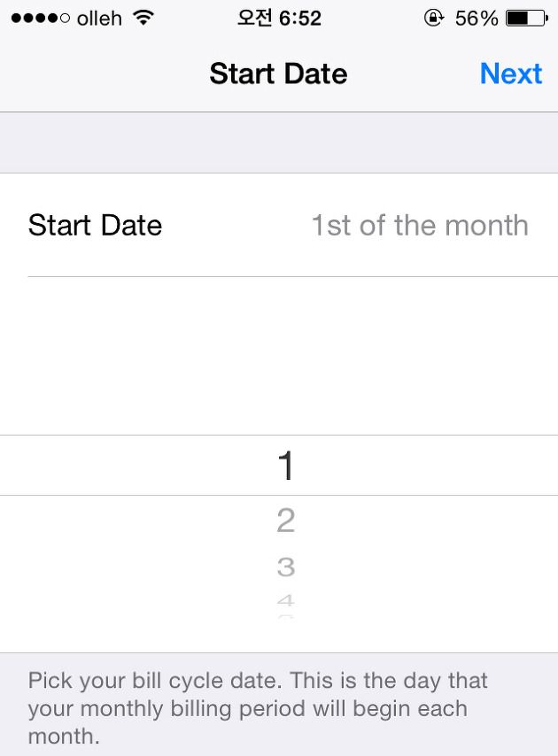Tap the clipped day 5 below 4

coord(285,616)
